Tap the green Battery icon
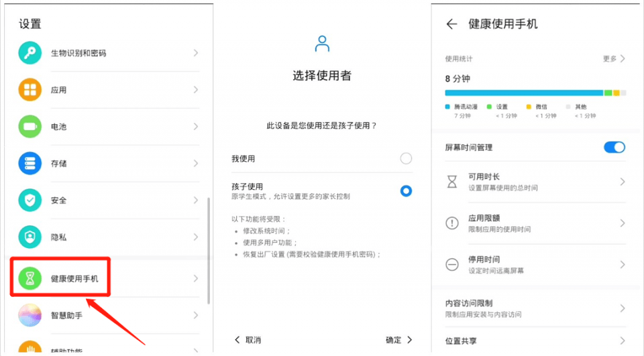The height and width of the screenshot is (356, 644). (x=30, y=127)
